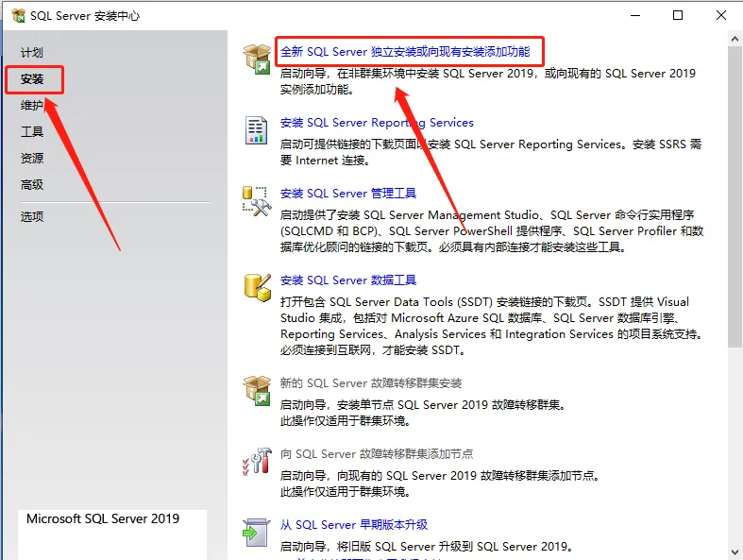This screenshot has height=560, width=743.
Task: Click the add cluster node tools icon
Action: [x=257, y=462]
